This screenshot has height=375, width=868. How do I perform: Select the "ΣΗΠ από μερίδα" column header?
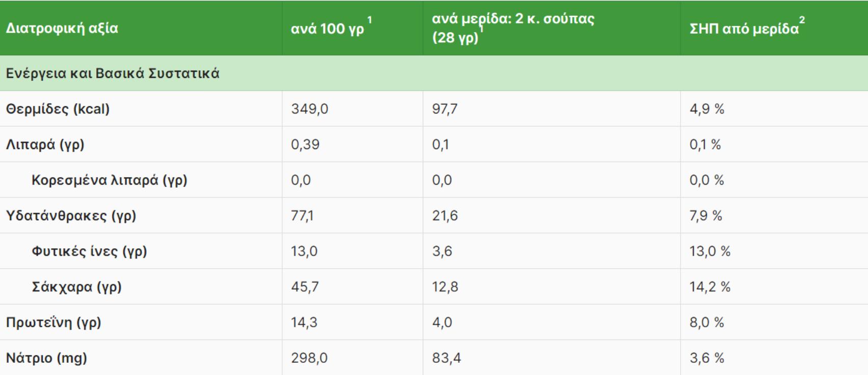(744, 29)
